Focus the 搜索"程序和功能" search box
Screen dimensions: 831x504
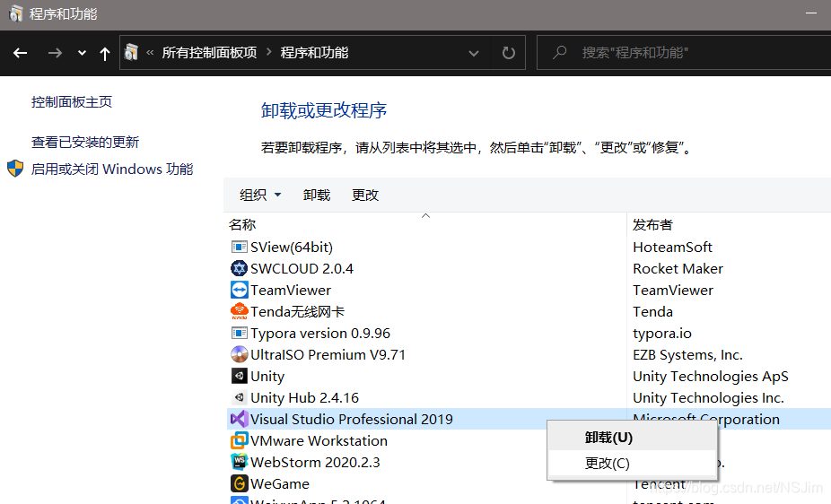684,52
